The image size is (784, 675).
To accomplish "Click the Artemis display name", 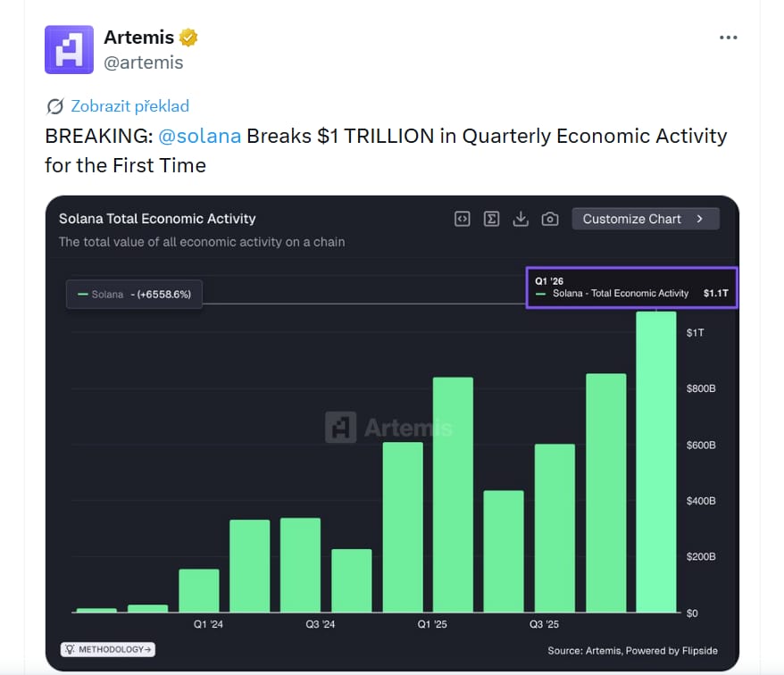I will (x=138, y=37).
